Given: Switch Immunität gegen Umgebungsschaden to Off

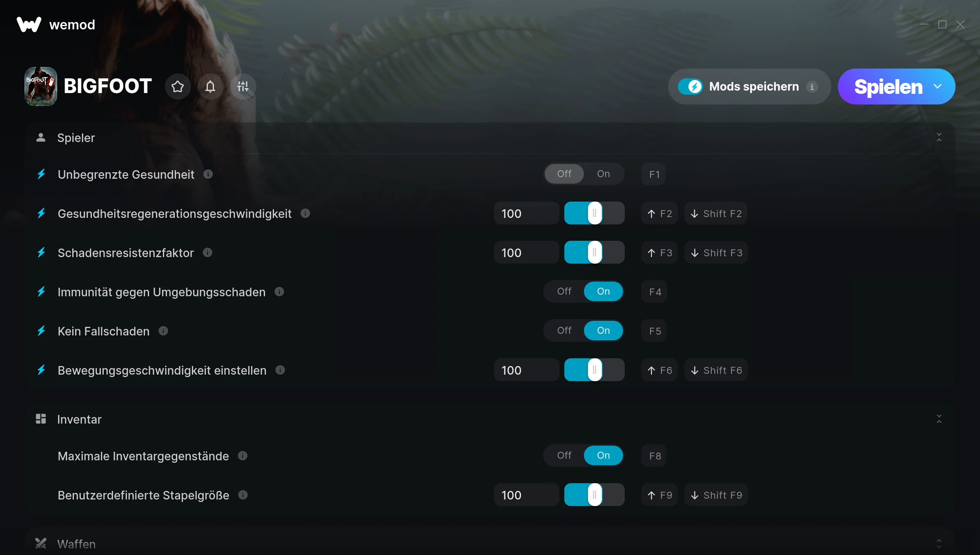Looking at the screenshot, I should [564, 291].
